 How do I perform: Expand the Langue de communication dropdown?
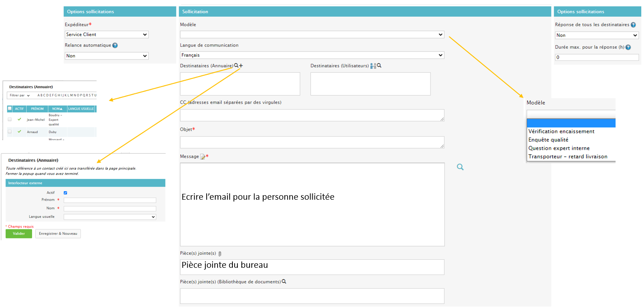tap(312, 55)
